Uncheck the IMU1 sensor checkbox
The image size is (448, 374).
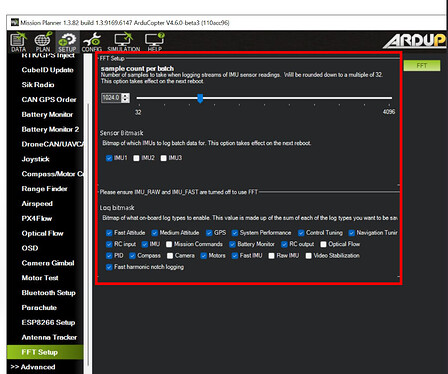pos(109,158)
